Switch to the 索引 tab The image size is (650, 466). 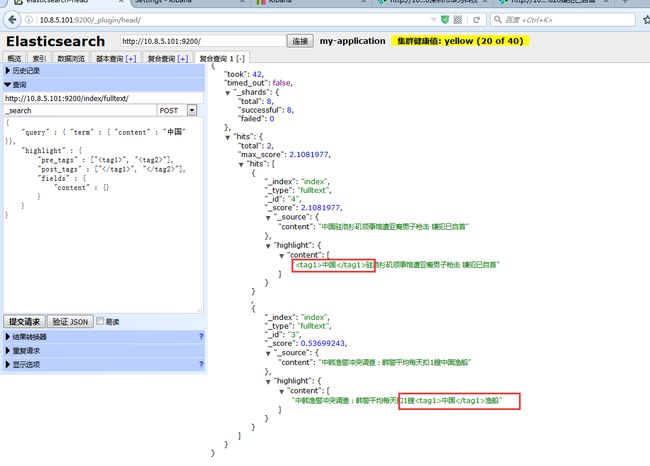click(x=39, y=58)
